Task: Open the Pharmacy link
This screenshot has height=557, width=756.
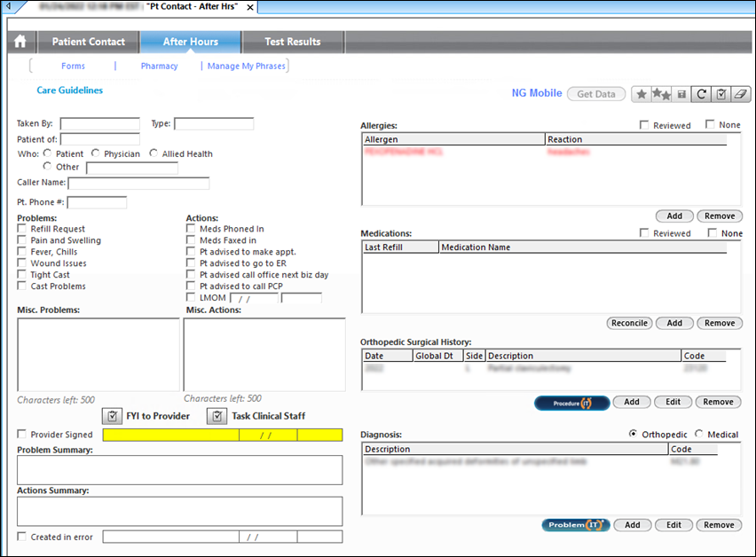Action: (x=159, y=66)
